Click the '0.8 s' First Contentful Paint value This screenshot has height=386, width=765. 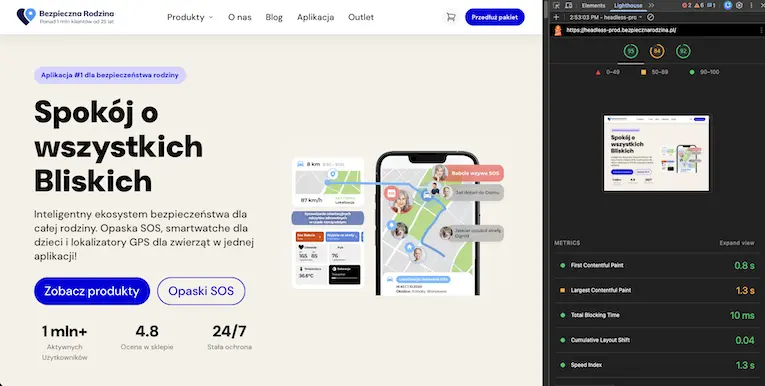[745, 265]
